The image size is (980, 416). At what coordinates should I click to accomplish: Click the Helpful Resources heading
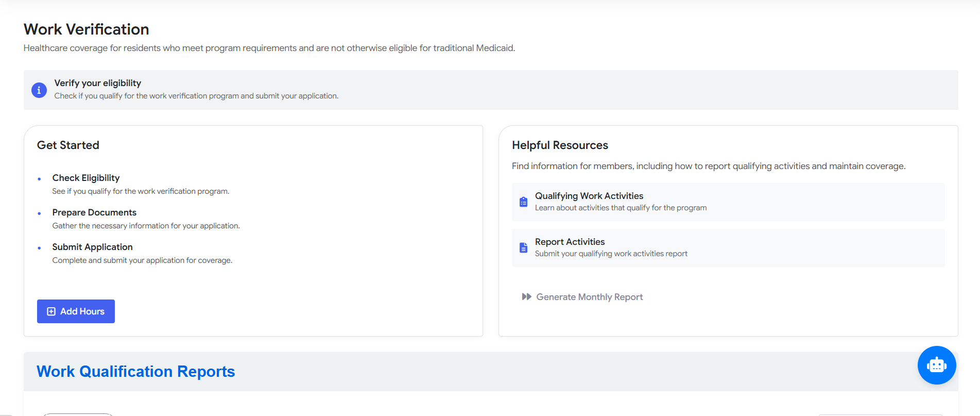560,145
